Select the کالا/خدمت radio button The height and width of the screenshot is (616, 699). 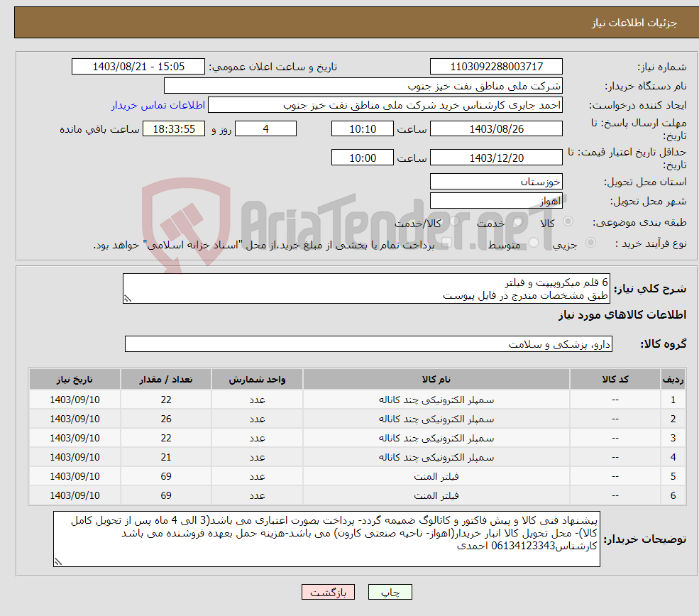point(455,221)
